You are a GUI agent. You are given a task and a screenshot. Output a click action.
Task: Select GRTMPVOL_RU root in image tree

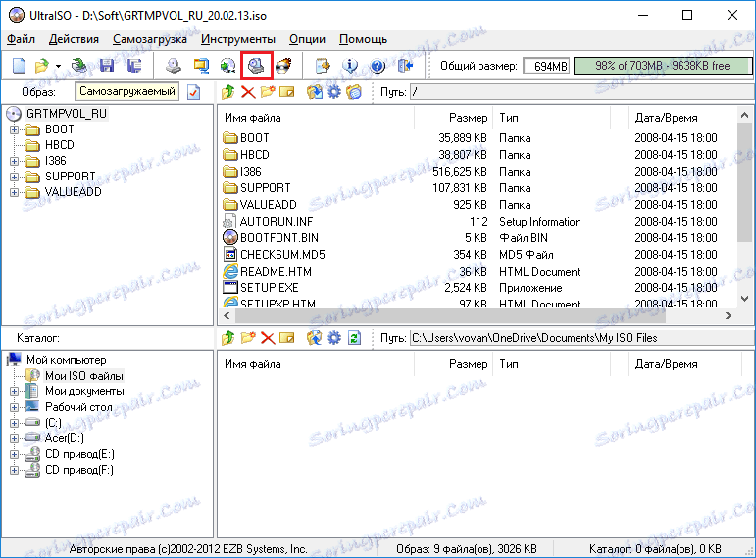pyautogui.click(x=66, y=114)
